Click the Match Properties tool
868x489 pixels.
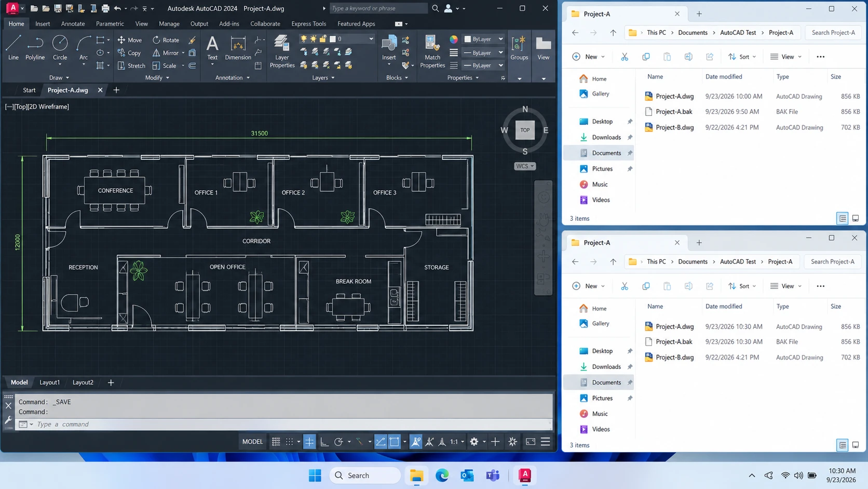[432, 51]
